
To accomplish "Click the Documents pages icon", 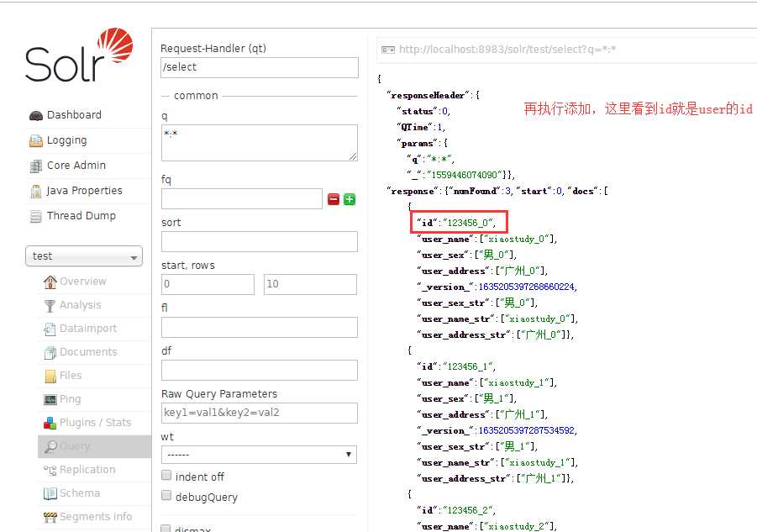I will point(50,352).
